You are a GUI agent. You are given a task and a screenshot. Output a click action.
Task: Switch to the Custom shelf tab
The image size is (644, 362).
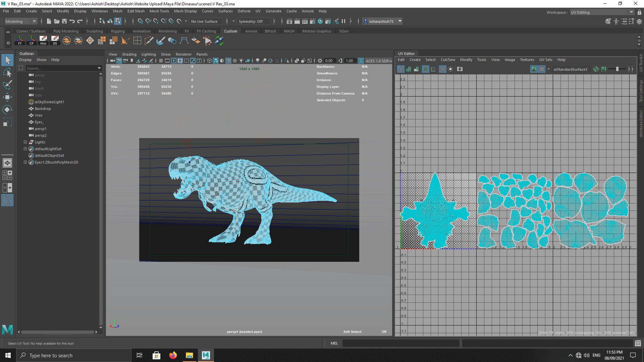coord(230,31)
